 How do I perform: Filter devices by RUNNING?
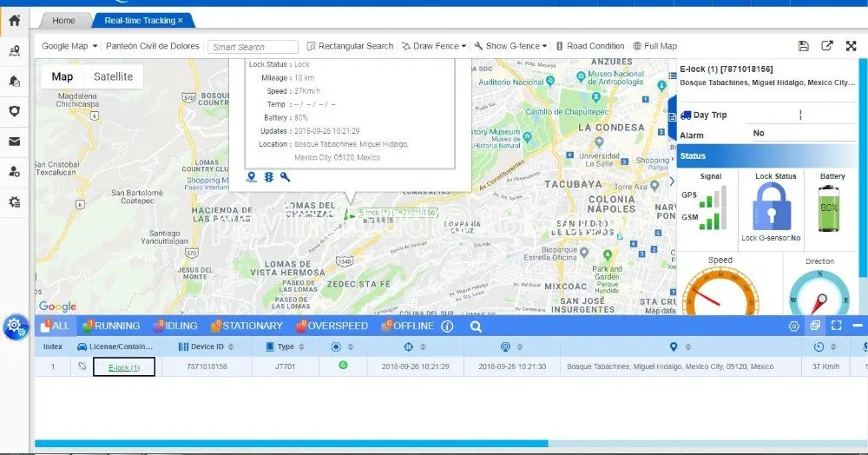tap(112, 326)
